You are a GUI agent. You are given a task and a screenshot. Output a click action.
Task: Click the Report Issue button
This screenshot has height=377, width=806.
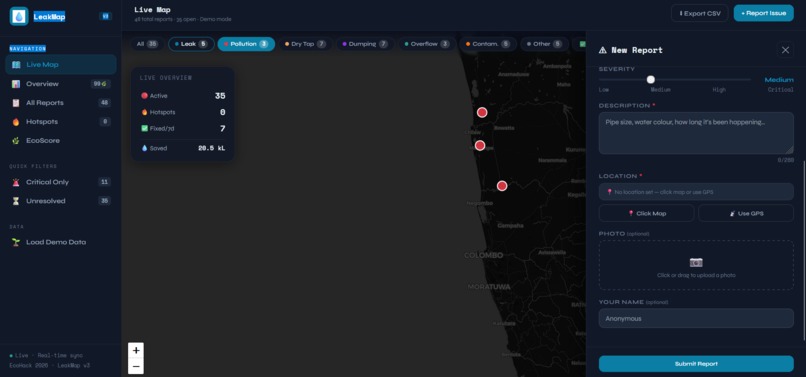[763, 13]
